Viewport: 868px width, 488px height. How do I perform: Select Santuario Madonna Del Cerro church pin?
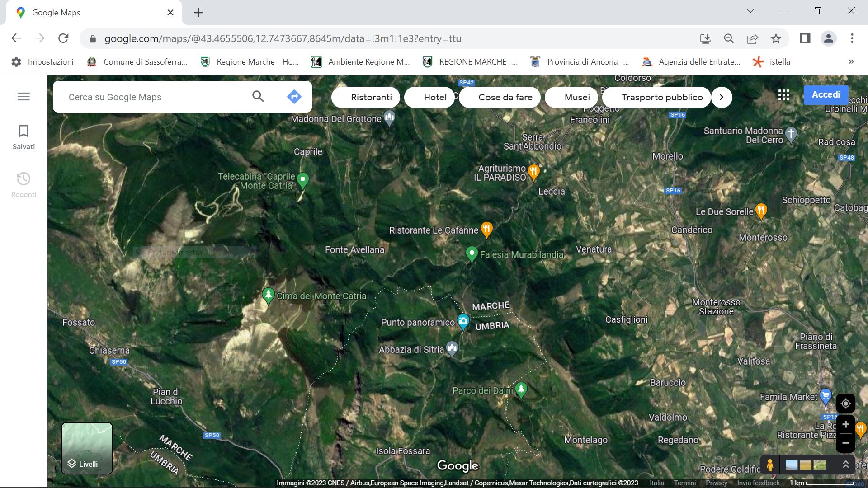tap(791, 134)
